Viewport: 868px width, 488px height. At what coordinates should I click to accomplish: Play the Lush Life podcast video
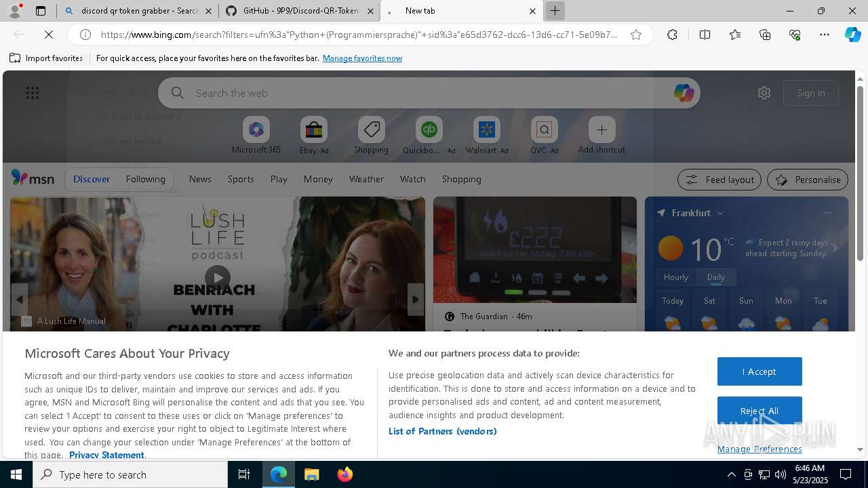218,278
